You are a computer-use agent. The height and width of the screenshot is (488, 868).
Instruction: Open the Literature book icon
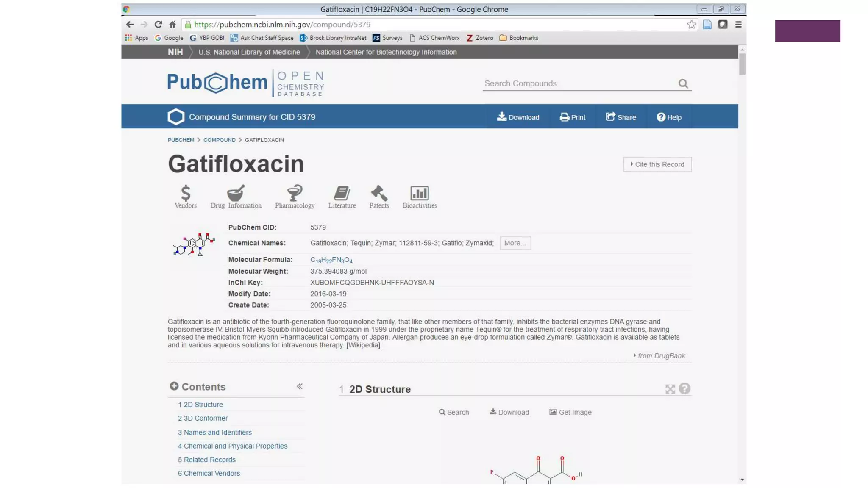coord(342,194)
